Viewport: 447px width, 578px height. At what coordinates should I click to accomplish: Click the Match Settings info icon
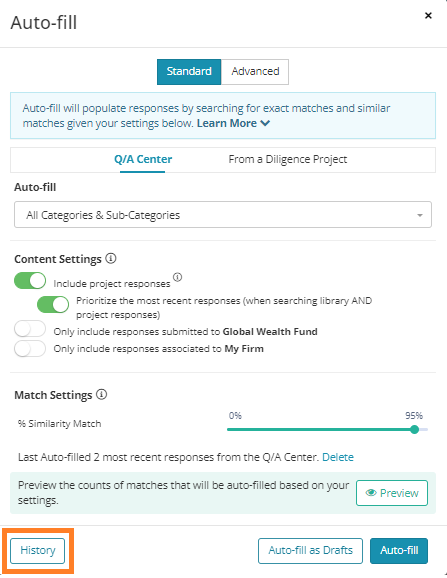click(102, 394)
